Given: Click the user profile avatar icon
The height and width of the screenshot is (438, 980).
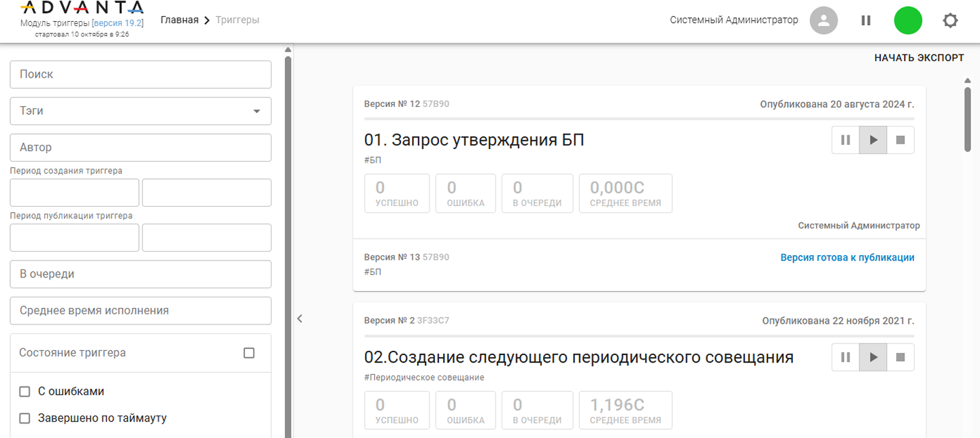Looking at the screenshot, I should click(x=823, y=20).
